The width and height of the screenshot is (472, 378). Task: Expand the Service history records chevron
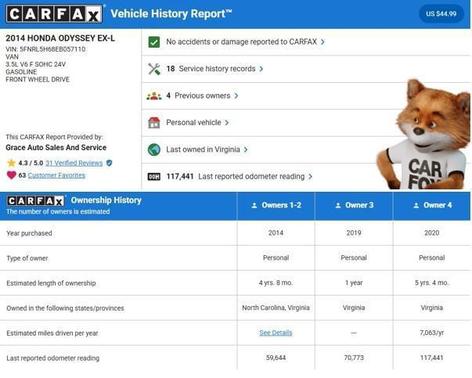coord(261,69)
